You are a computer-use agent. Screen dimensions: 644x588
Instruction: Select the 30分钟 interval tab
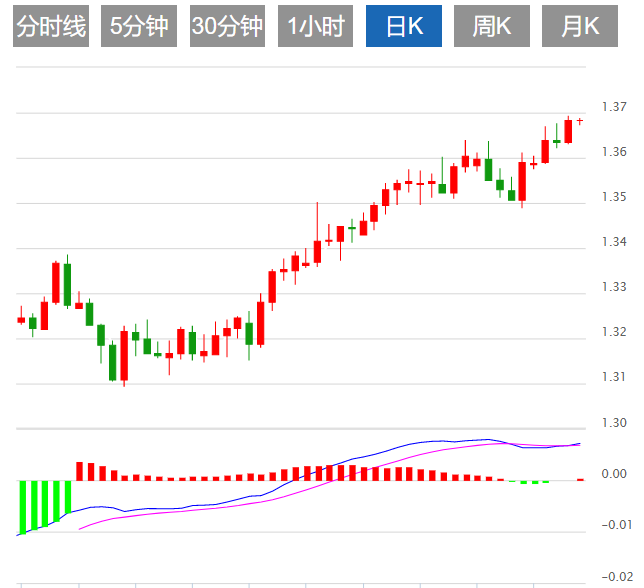[227, 26]
